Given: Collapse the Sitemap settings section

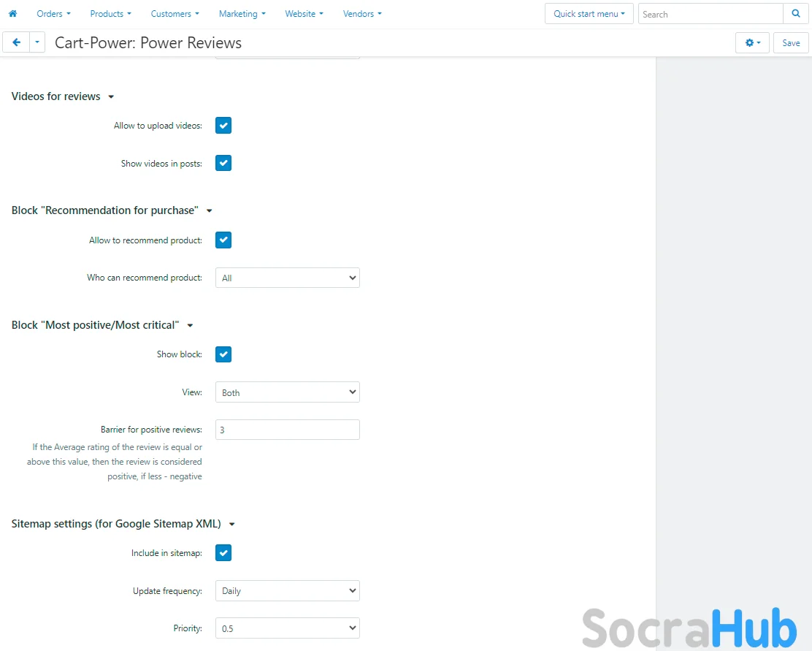Looking at the screenshot, I should tap(123, 524).
